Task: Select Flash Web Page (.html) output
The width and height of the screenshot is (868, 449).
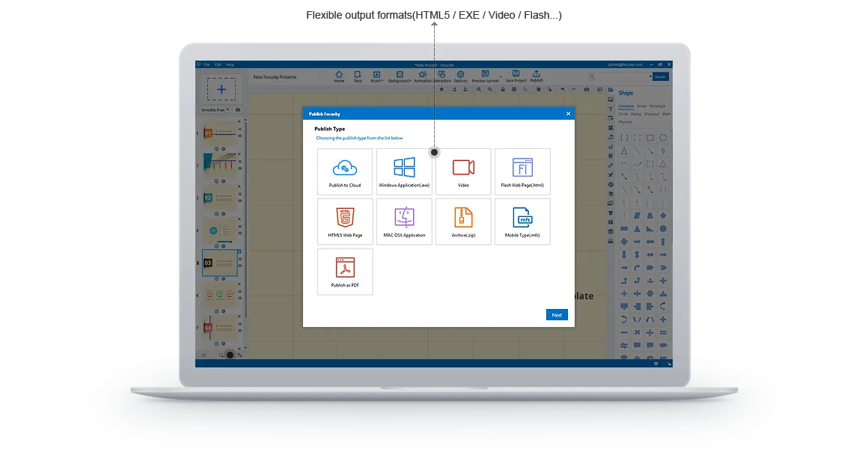Action: click(522, 171)
